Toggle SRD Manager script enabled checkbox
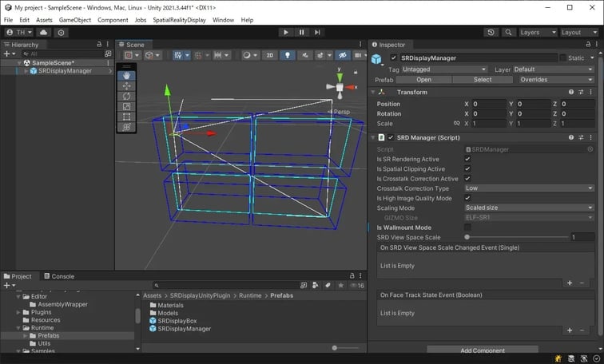 (x=391, y=137)
